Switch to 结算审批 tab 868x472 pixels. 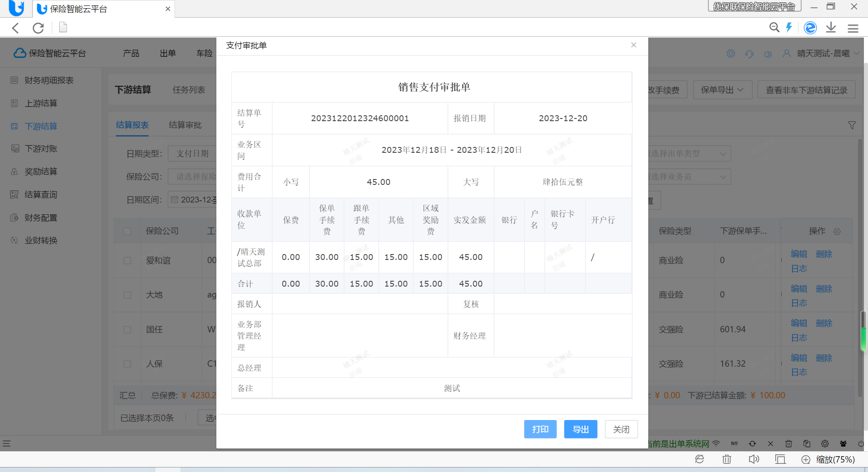coord(185,125)
